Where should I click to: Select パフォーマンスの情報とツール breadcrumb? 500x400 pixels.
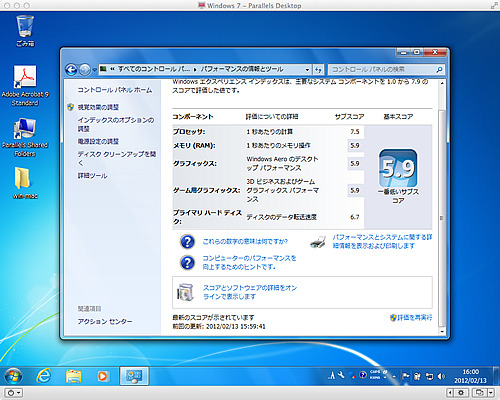tap(242, 69)
